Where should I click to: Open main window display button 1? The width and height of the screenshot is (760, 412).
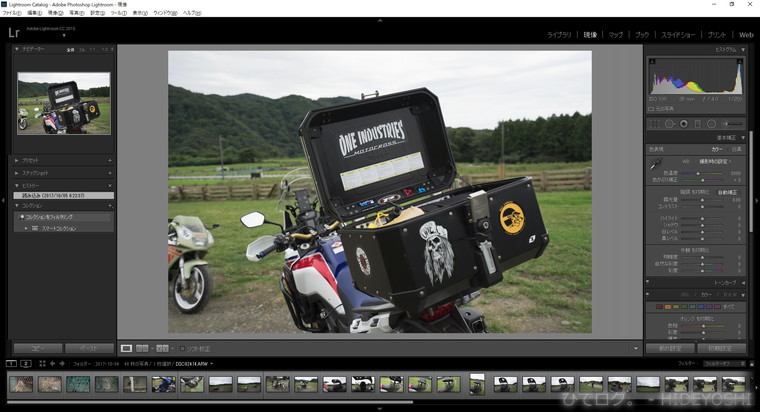click(x=11, y=364)
